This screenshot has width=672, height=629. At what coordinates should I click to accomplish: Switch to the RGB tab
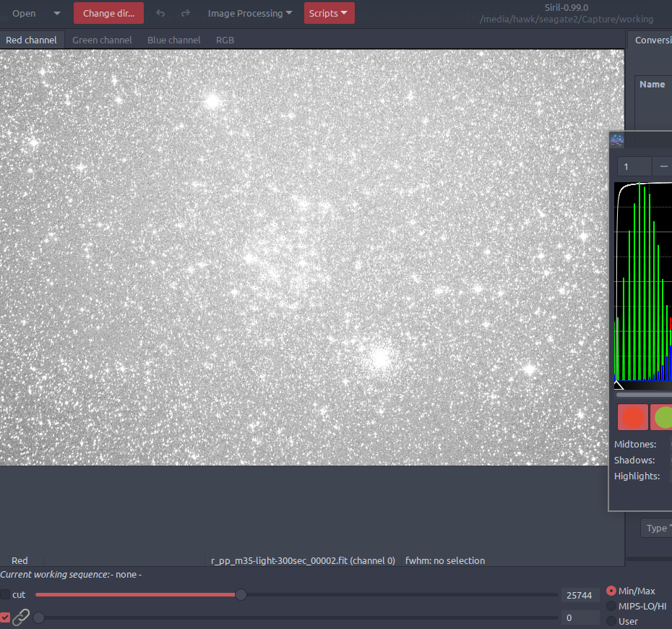pos(225,40)
